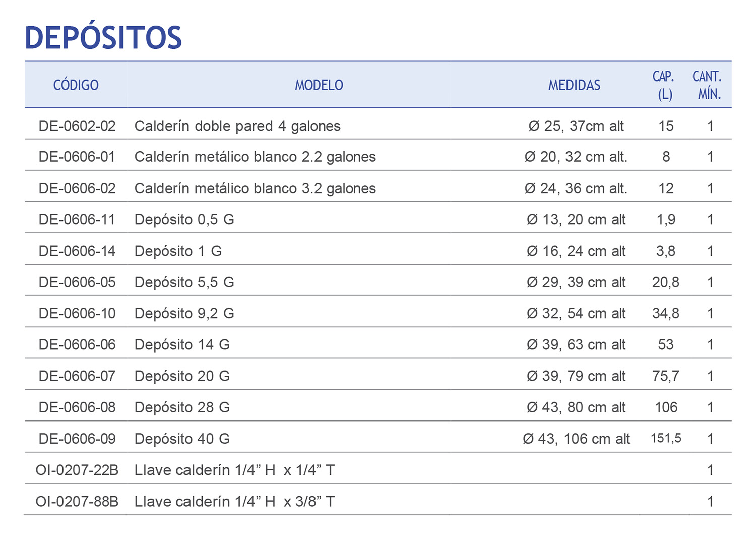Click the Ø 16, 24 cm alt measurement

(575, 251)
